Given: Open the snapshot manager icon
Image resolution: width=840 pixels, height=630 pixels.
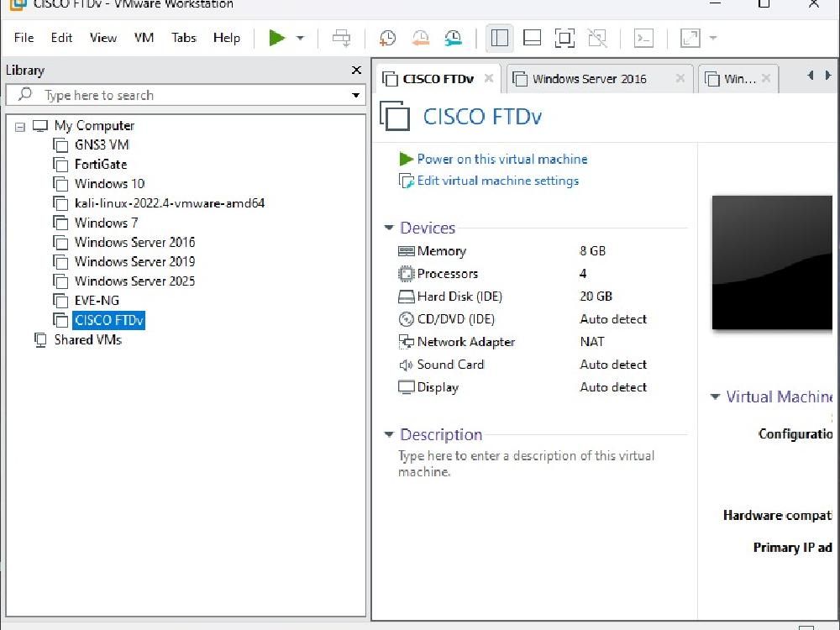Looking at the screenshot, I should (454, 38).
